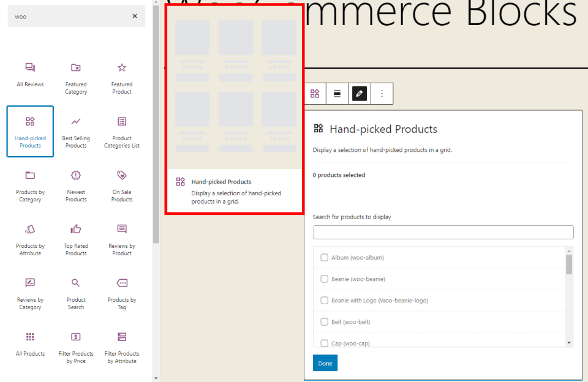The width and height of the screenshot is (588, 382).
Task: Enable the Cap product checkbox
Action: 324,343
